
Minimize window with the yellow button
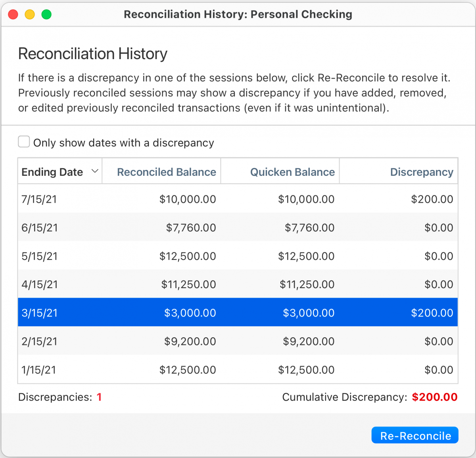30,15
